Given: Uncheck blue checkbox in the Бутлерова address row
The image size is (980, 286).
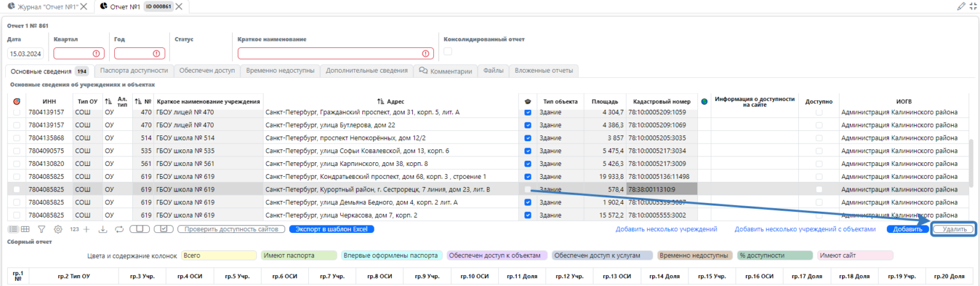Looking at the screenshot, I should click(x=528, y=125).
